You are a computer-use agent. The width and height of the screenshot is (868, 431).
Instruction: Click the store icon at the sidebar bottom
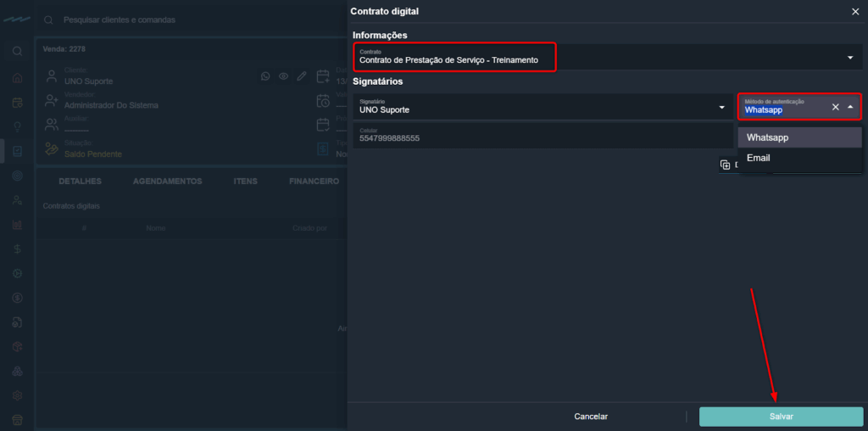pyautogui.click(x=17, y=420)
